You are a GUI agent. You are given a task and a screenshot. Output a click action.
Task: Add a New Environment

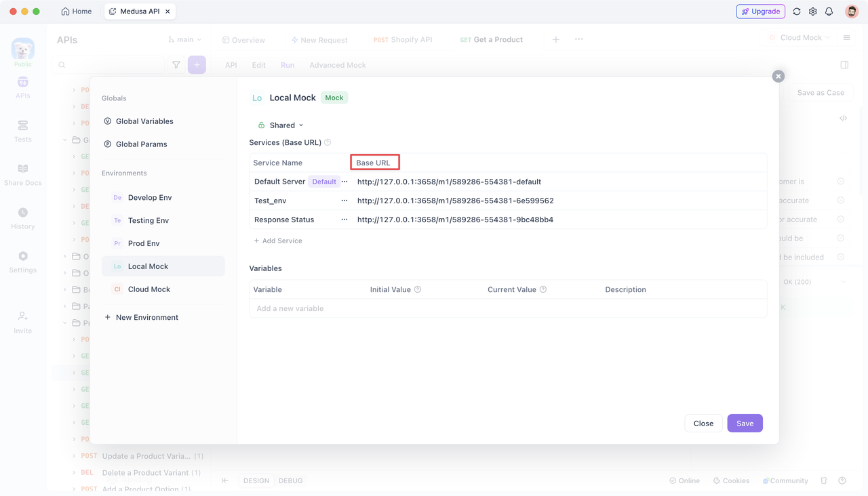pyautogui.click(x=141, y=317)
